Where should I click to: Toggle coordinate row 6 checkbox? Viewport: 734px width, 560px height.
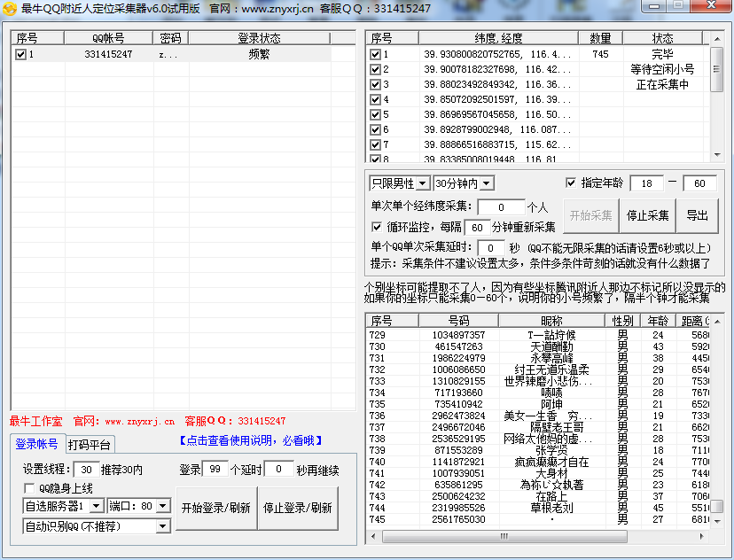376,129
